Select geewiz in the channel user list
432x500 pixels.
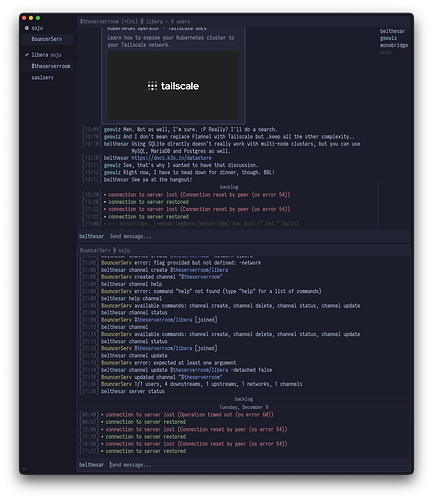click(388, 38)
